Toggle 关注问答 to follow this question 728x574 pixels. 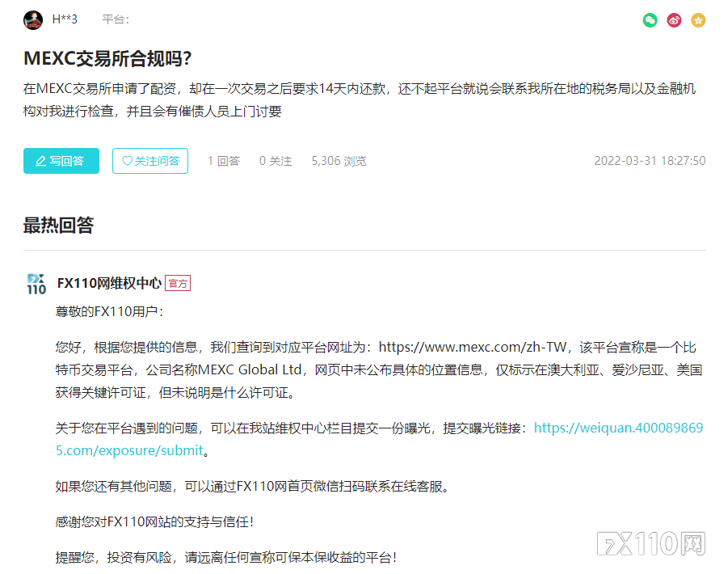(x=150, y=161)
